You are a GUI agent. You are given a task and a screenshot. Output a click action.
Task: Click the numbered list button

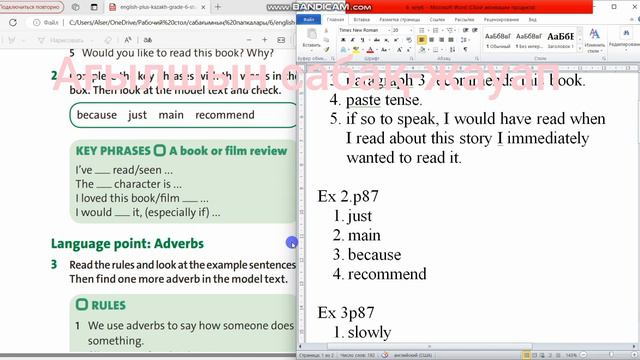click(x=436, y=30)
